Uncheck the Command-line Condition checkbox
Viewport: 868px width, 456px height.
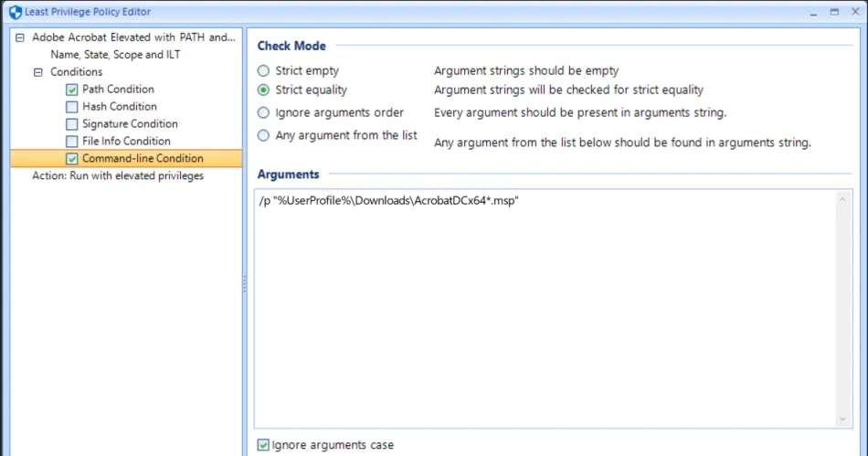(72, 159)
